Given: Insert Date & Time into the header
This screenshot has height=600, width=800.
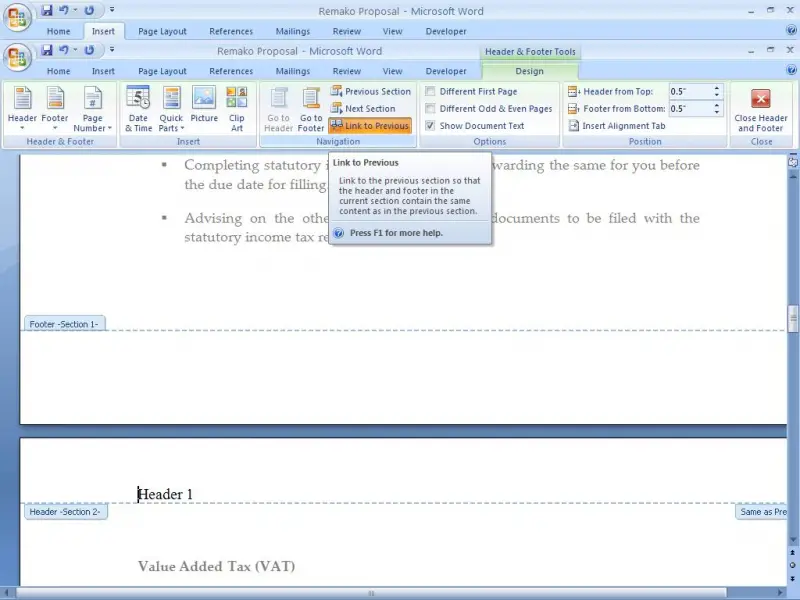Looking at the screenshot, I should (x=138, y=109).
